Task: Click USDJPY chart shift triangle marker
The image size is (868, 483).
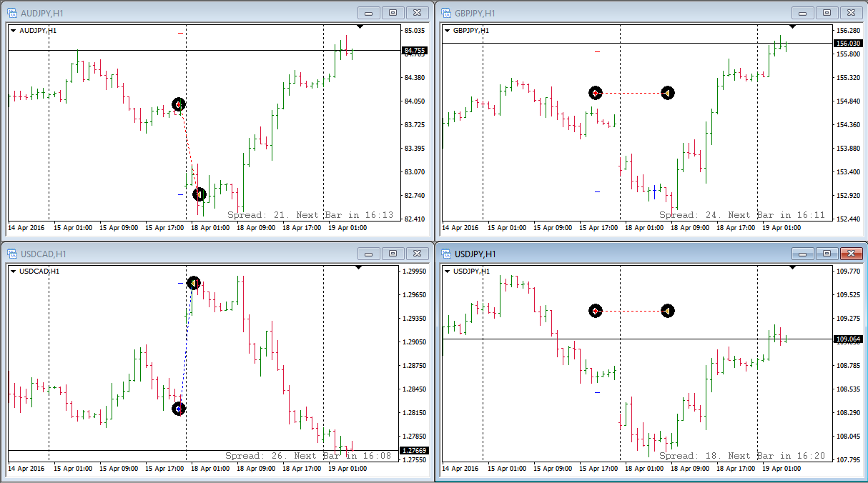Action: [x=792, y=268]
